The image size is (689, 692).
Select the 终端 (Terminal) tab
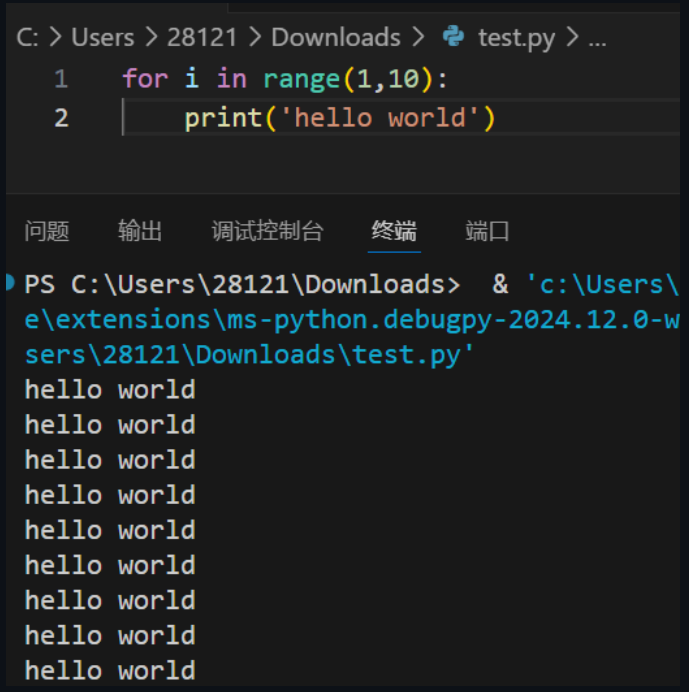394,231
